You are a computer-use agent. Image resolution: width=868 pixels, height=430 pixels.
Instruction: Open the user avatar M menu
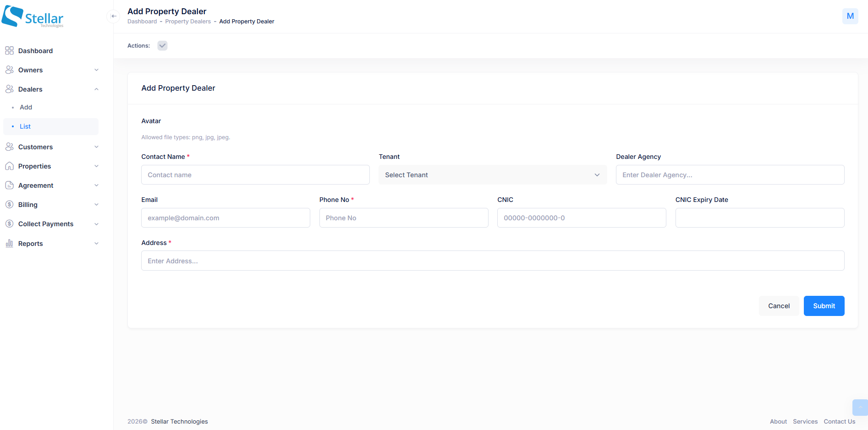click(x=850, y=16)
